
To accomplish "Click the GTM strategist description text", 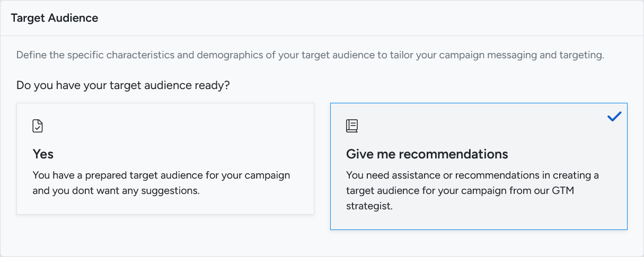I will 472,191.
